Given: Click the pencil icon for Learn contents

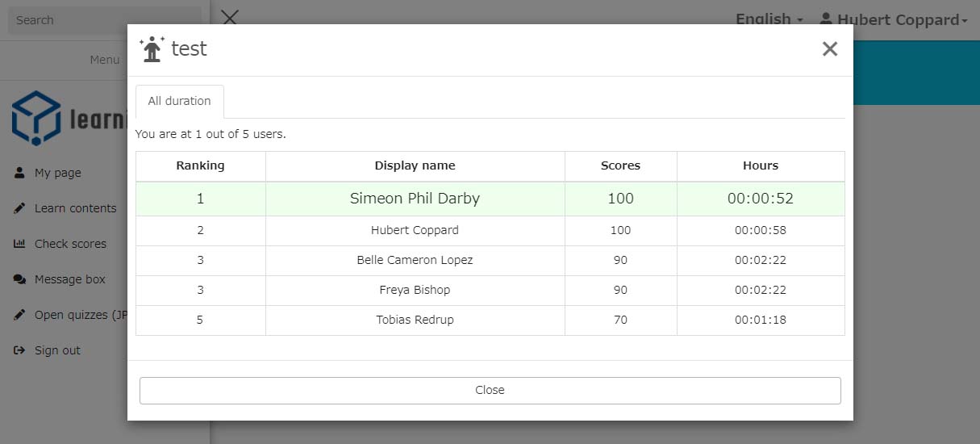Looking at the screenshot, I should coord(19,208).
